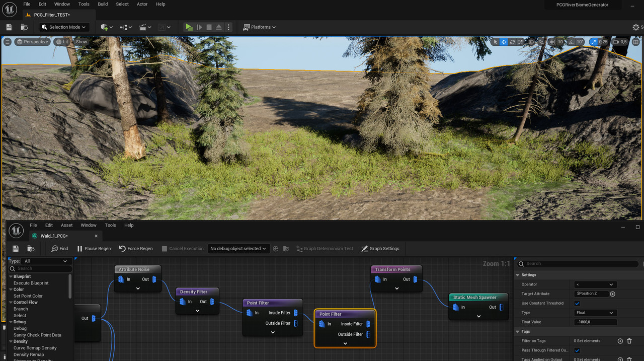
Task: Activate the translate move gizmo tool
Action: (x=503, y=42)
